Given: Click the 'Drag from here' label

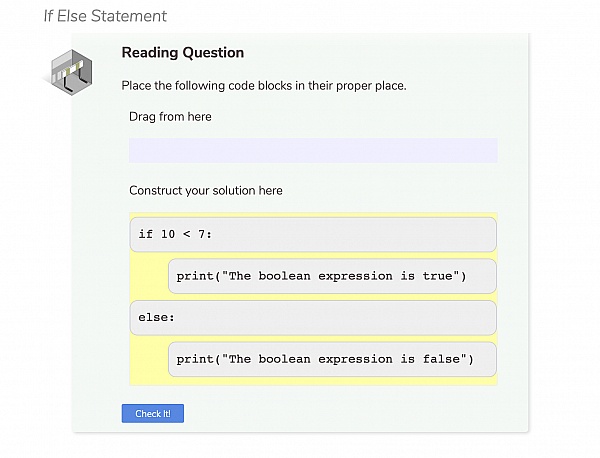Looking at the screenshot, I should pyautogui.click(x=170, y=117).
